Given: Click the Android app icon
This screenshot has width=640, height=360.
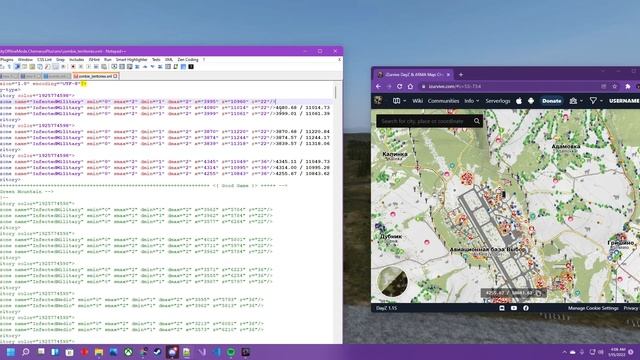Looking at the screenshot, I should coord(531,101).
